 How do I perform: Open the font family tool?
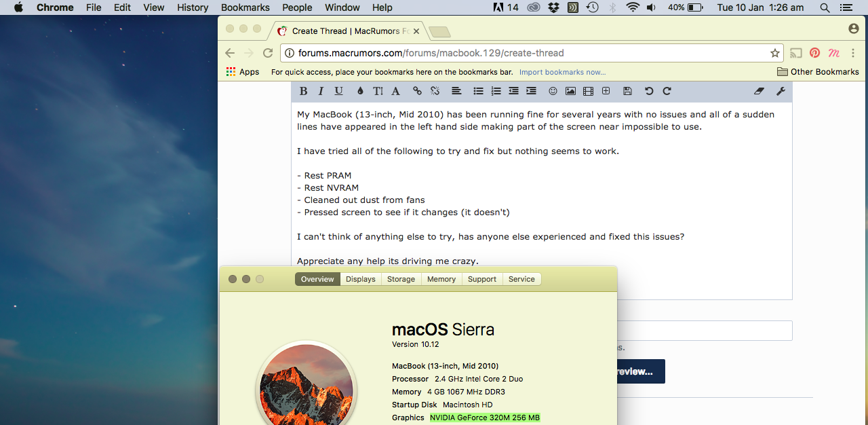(x=395, y=91)
